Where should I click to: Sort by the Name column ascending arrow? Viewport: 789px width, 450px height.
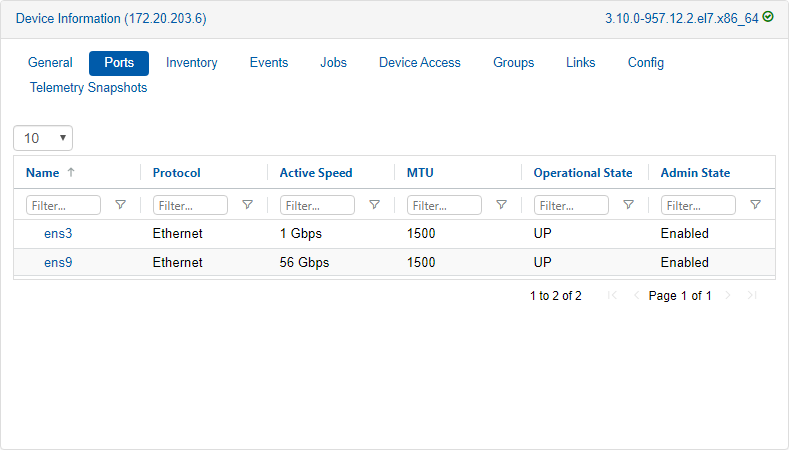[x=71, y=173]
